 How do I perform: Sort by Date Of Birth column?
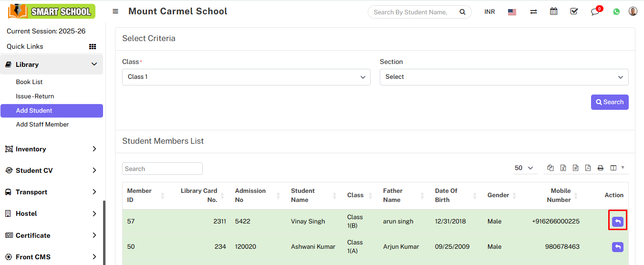pos(475,196)
